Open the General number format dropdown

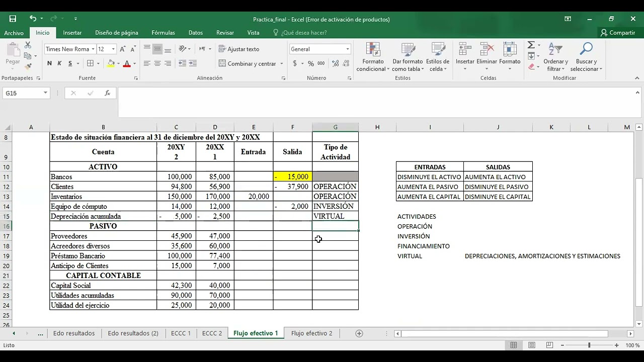[347, 49]
